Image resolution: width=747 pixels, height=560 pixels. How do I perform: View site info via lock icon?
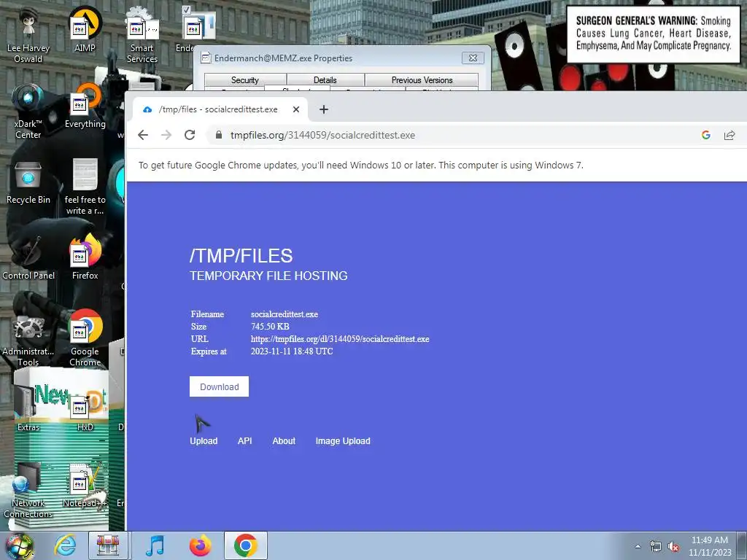coord(219,135)
